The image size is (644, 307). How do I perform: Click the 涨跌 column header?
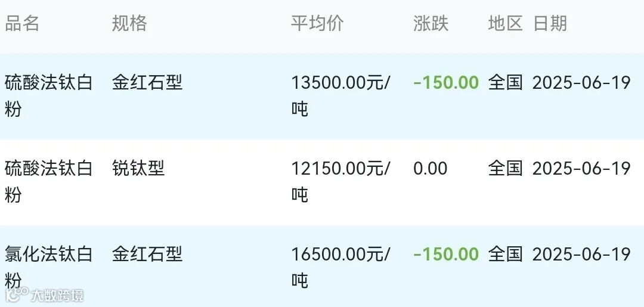pyautogui.click(x=431, y=24)
